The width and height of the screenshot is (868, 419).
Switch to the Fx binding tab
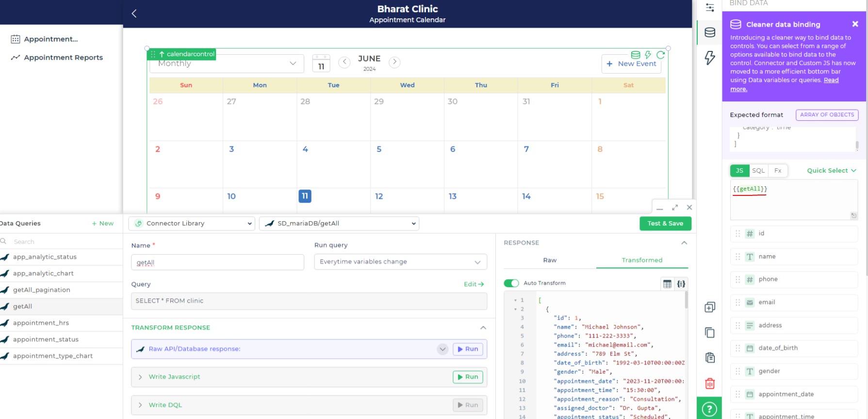coord(778,171)
